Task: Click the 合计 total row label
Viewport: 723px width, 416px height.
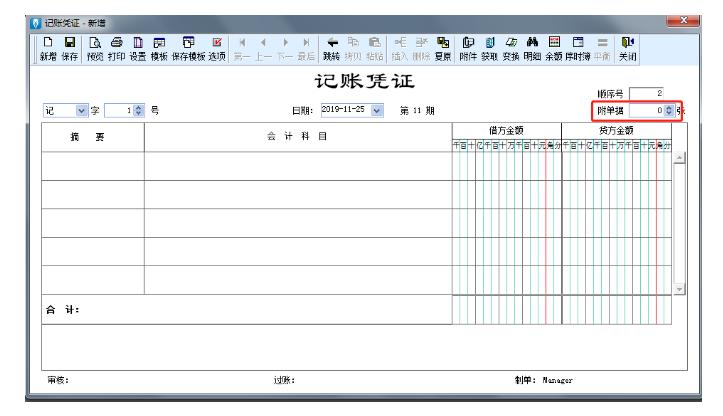Action: 63,310
